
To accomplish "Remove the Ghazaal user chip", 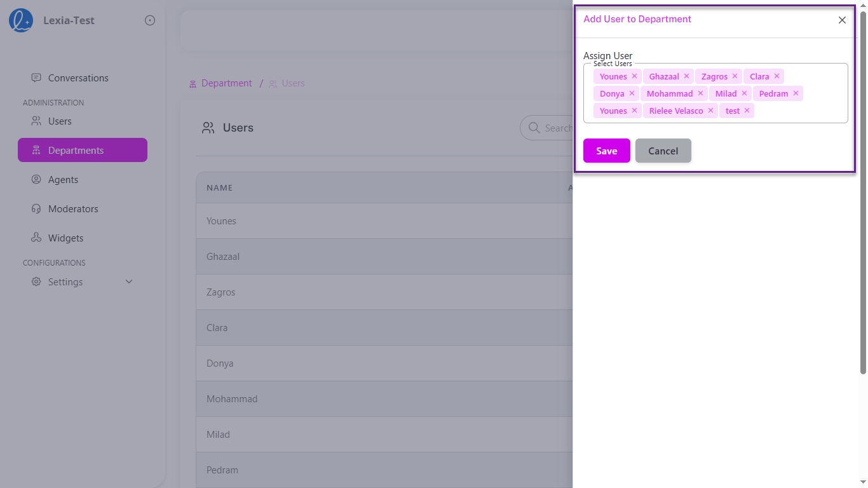I will 687,76.
